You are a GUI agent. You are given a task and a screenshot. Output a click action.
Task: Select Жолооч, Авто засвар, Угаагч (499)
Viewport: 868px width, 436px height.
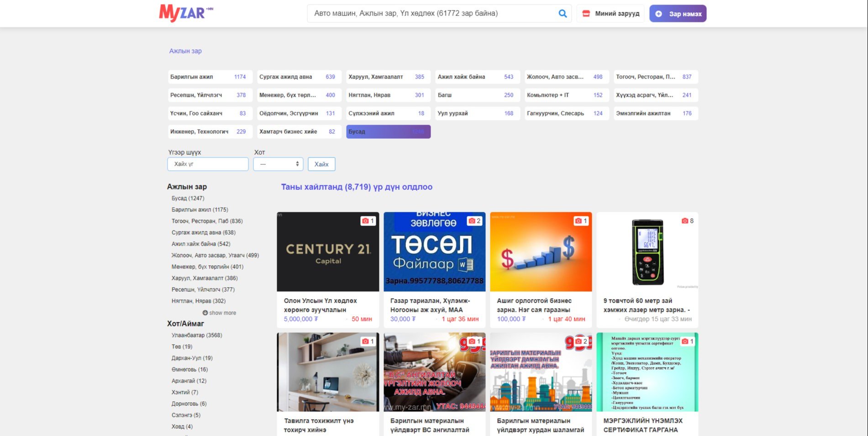[x=215, y=255]
